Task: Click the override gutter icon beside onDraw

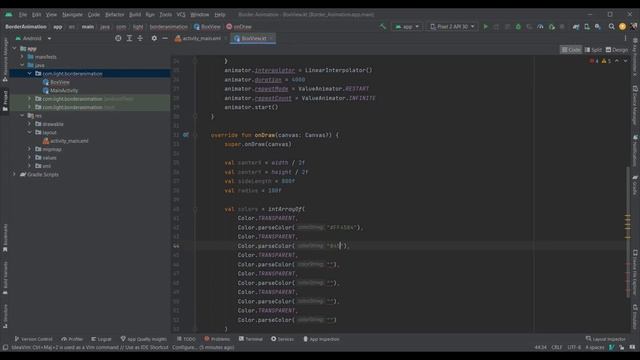Action: [x=186, y=135]
